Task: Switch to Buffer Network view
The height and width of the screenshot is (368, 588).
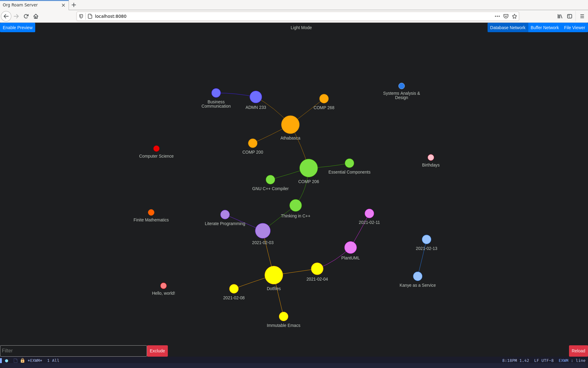Action: point(545,28)
